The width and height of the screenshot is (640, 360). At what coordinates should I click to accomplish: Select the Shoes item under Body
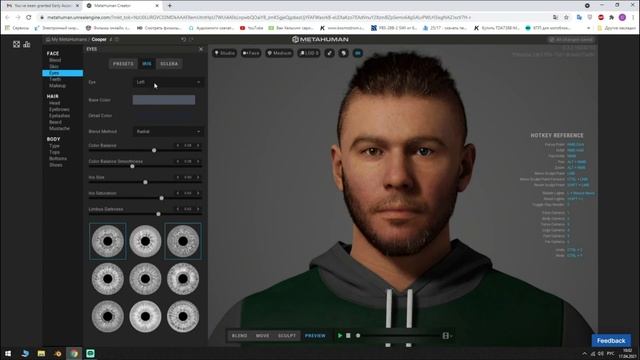tap(56, 165)
